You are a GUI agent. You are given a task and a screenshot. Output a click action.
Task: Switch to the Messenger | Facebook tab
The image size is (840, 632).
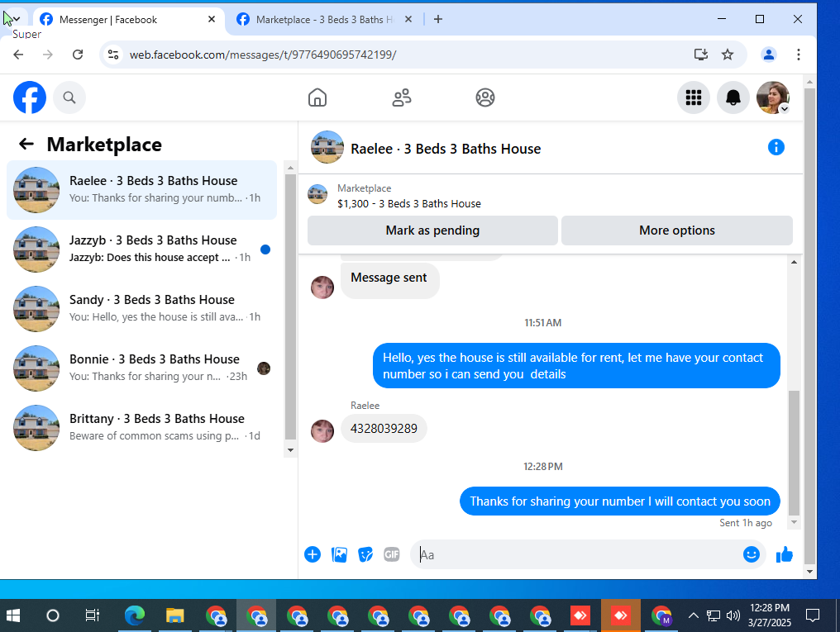(x=129, y=20)
